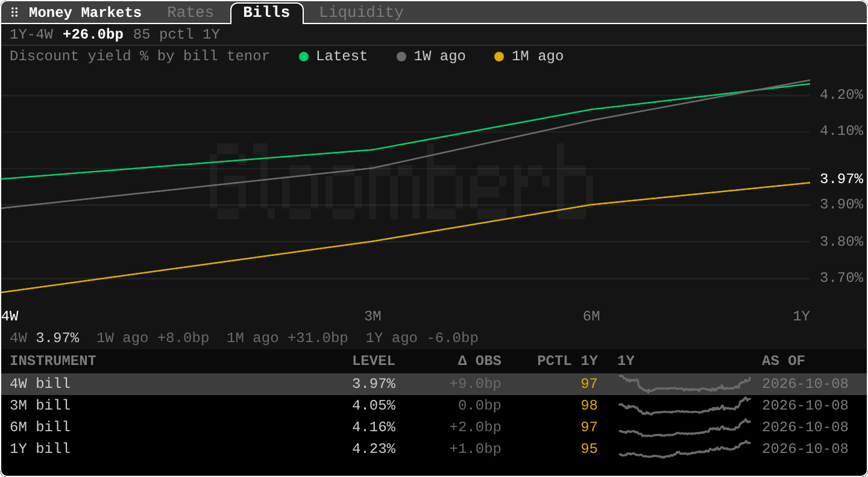Click the gray 1W ago legend dot
Image resolution: width=868 pixels, height=477 pixels.
point(401,57)
